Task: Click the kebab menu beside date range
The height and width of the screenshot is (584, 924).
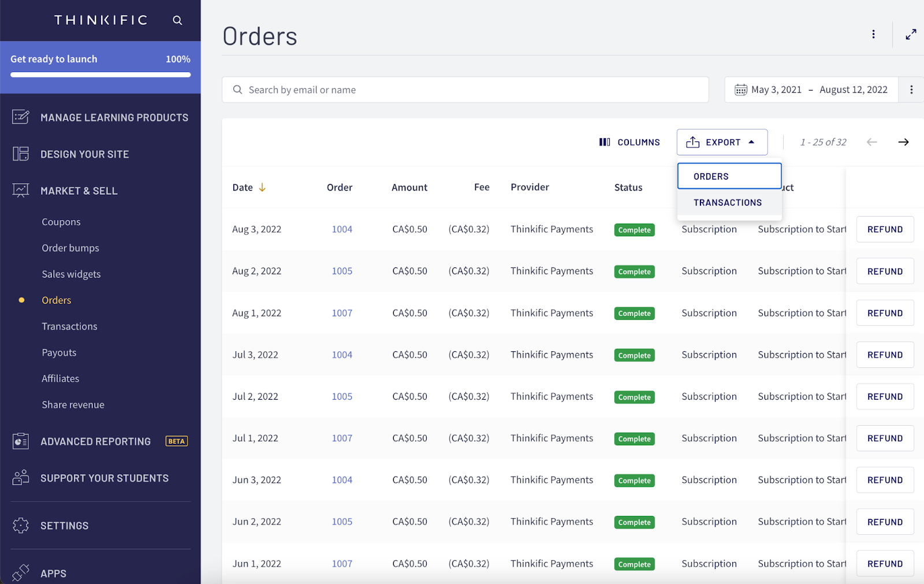Action: (x=911, y=90)
